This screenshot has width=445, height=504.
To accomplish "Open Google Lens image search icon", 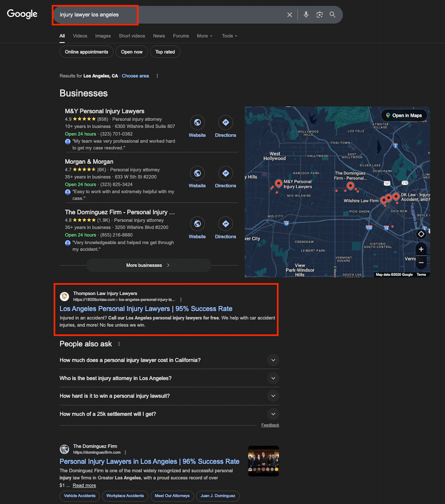I will (x=320, y=14).
